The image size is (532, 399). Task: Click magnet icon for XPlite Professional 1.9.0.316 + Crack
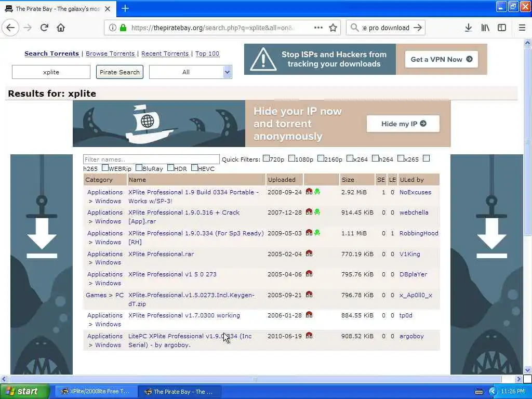(309, 212)
